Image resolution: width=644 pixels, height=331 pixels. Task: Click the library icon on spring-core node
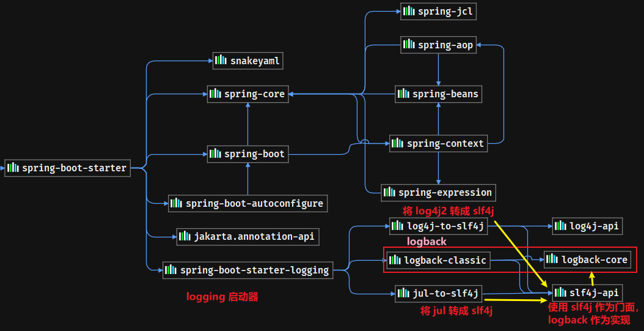[x=215, y=94]
